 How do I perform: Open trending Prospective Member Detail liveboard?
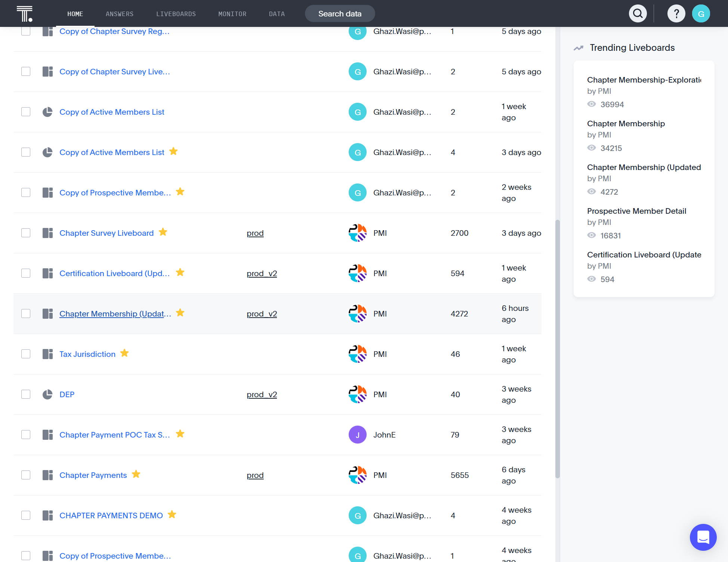point(637,211)
